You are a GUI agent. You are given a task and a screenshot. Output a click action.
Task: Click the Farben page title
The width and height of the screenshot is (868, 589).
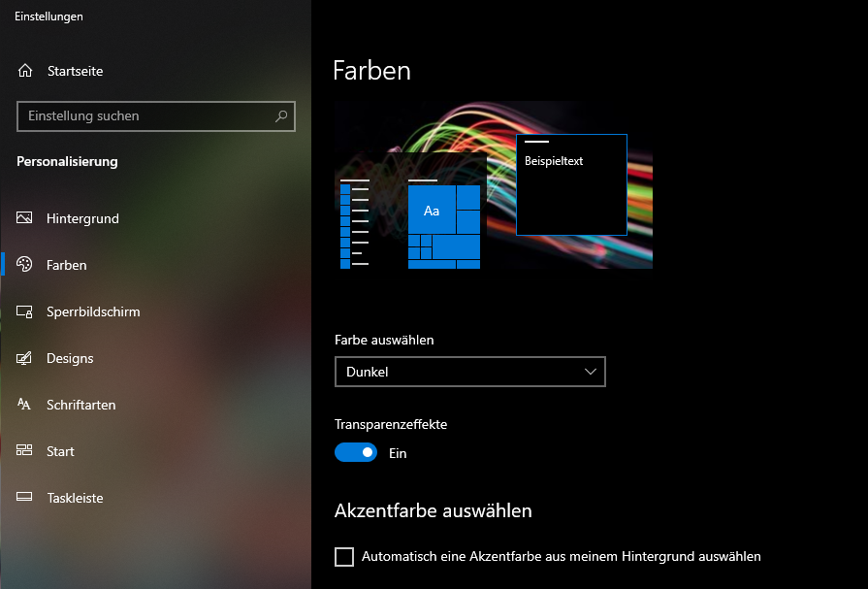(372, 71)
